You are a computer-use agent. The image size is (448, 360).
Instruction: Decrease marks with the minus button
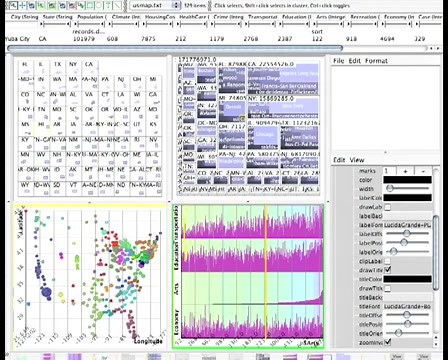click(423, 171)
